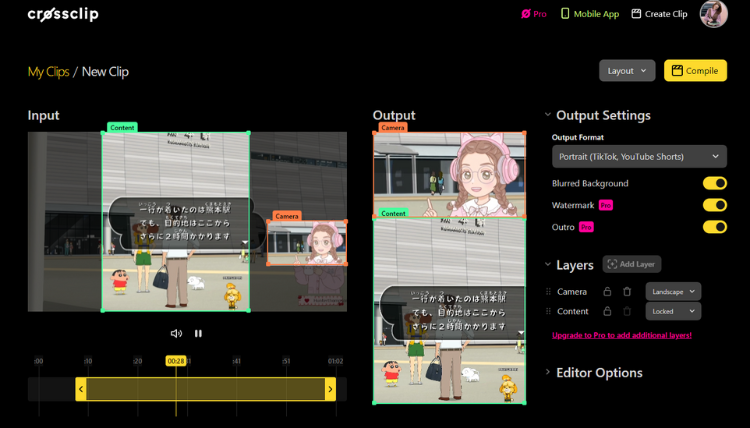Open the Content layer Locked dropdown
The height and width of the screenshot is (428, 750).
[673, 311]
